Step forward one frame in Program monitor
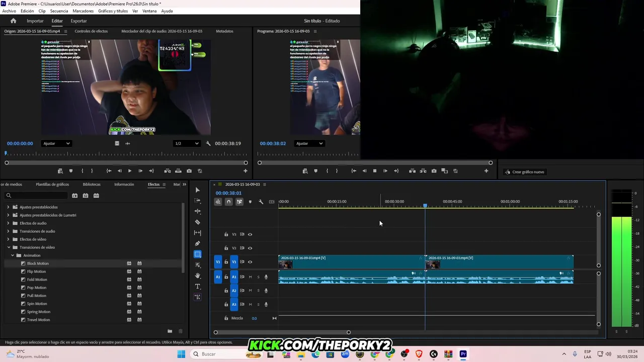644x362 pixels. tap(385, 171)
